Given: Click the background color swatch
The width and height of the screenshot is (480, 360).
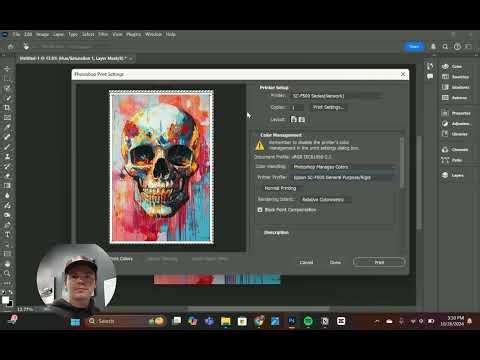Looking at the screenshot, I should 10,304.
